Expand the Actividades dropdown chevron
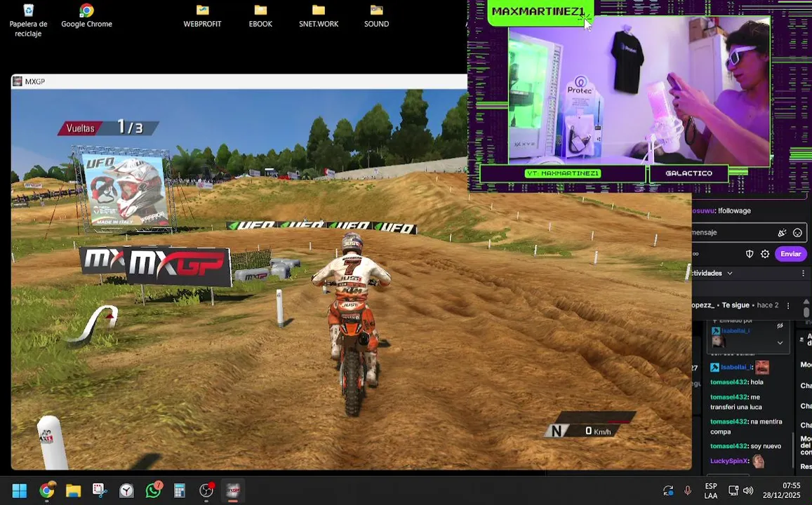812x505 pixels. 730,274
